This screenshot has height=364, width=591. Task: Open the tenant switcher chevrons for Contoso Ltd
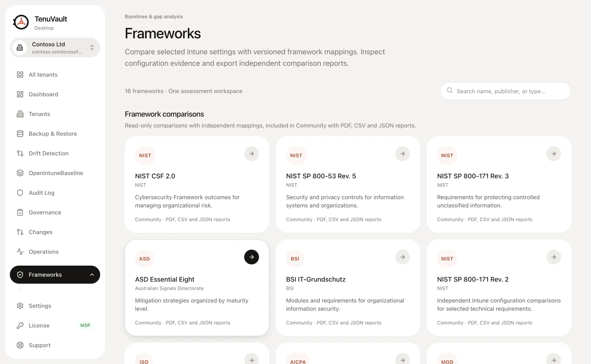[92, 48]
